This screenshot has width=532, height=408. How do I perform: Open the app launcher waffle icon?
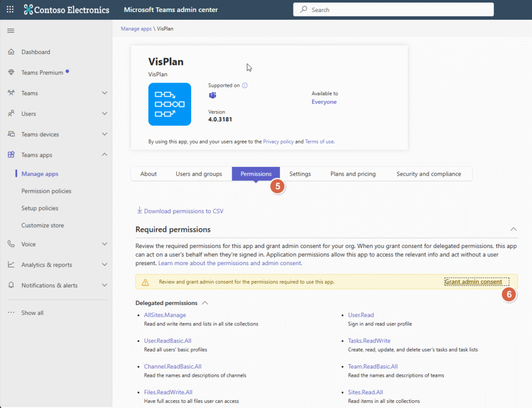click(x=10, y=9)
